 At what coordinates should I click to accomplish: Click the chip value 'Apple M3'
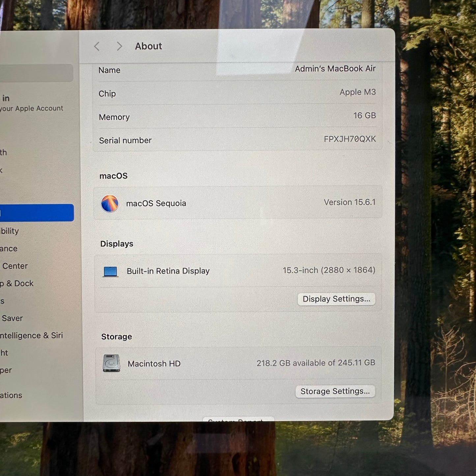[358, 92]
